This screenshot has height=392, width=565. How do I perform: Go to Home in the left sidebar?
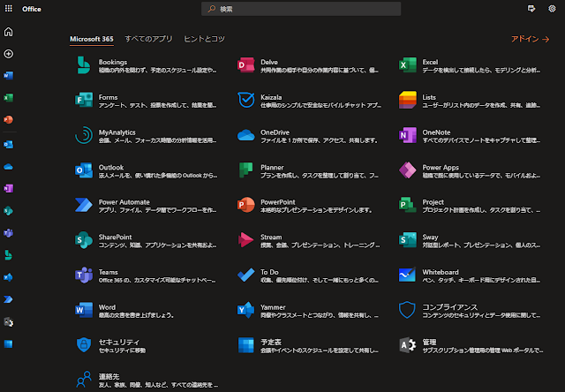pos(8,32)
